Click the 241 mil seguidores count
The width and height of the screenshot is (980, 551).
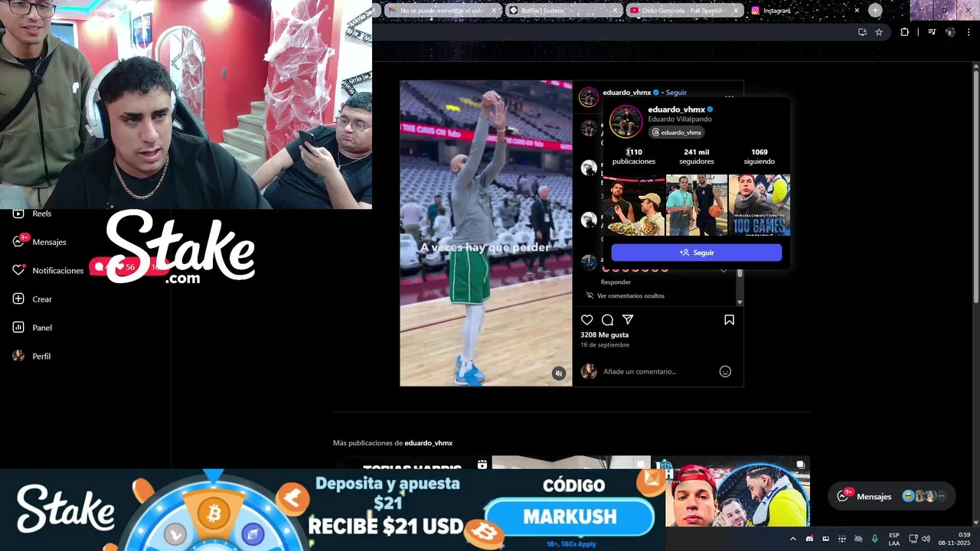pyautogui.click(x=696, y=157)
